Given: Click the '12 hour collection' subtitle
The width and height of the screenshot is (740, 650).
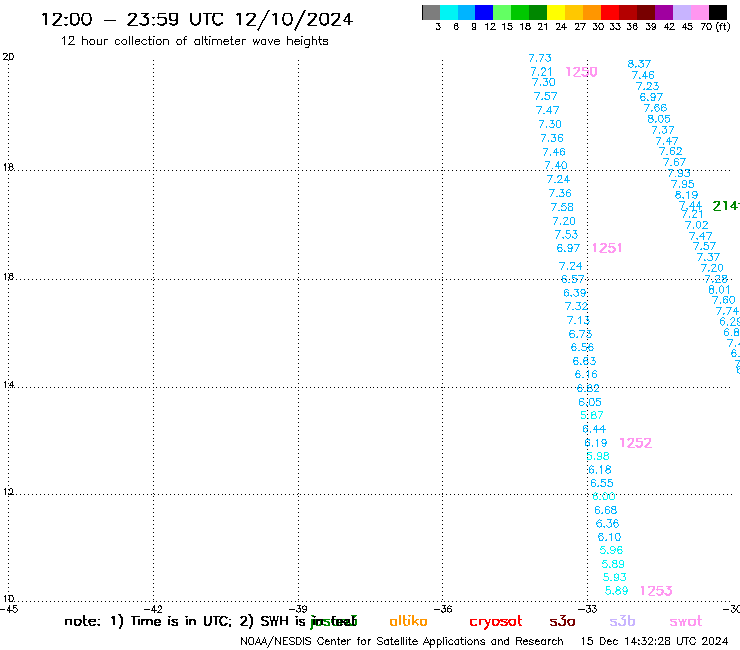Looking at the screenshot, I should pos(194,41).
